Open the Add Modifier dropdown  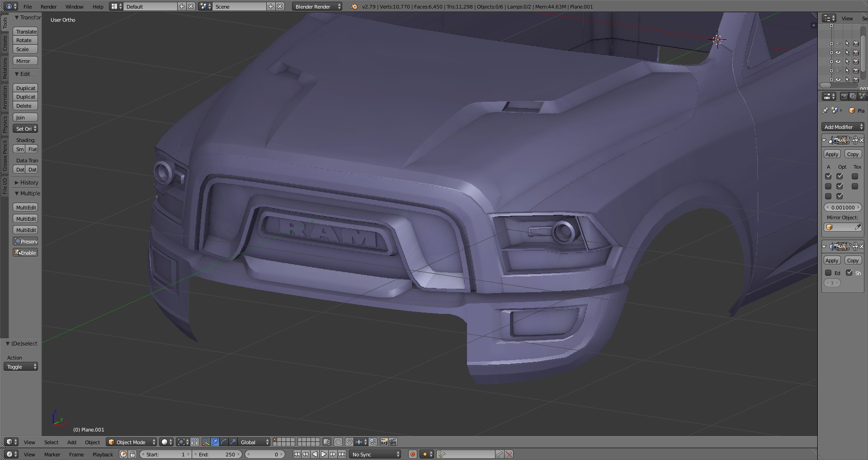click(x=843, y=127)
